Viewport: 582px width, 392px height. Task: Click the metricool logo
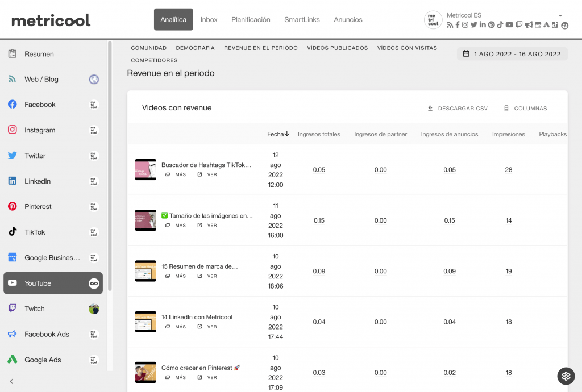point(51,20)
